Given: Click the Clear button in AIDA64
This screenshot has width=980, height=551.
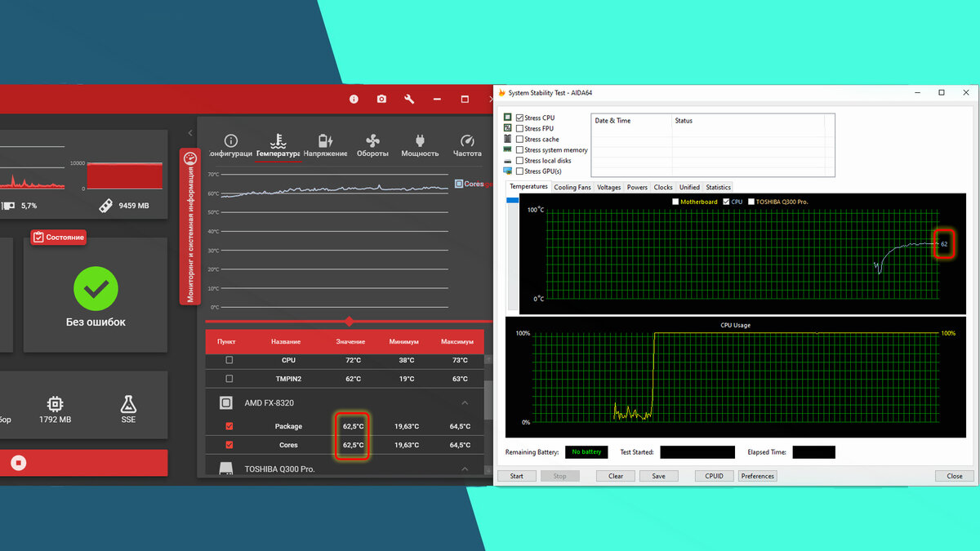Looking at the screenshot, I should tap(616, 476).
